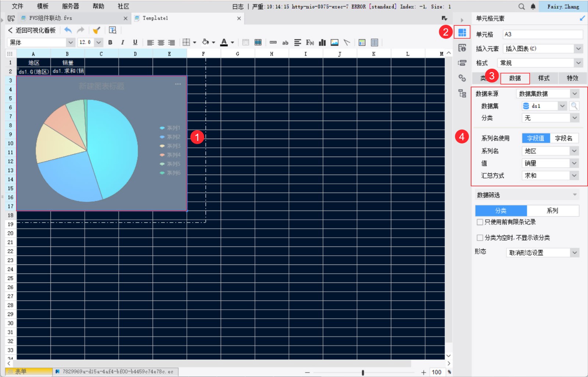This screenshot has width=588, height=377.
Task: Click the search magnifier in title bar
Action: [521, 6]
